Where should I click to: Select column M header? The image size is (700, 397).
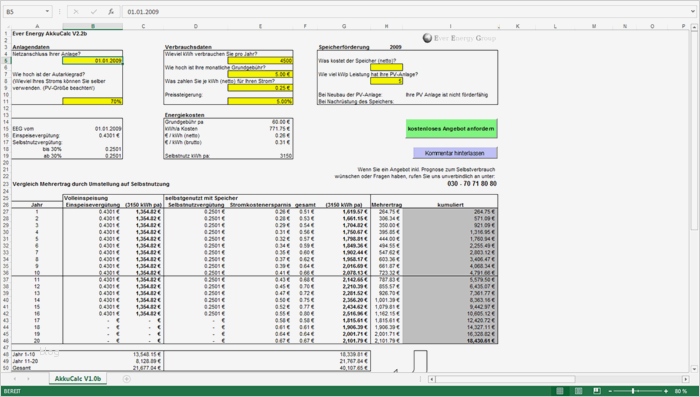click(594, 26)
